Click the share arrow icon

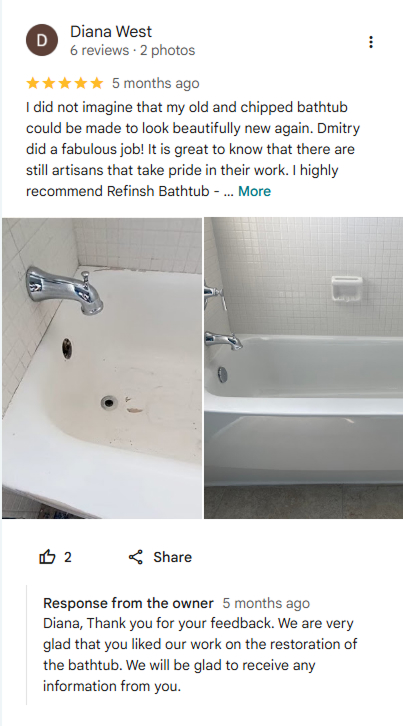136,557
